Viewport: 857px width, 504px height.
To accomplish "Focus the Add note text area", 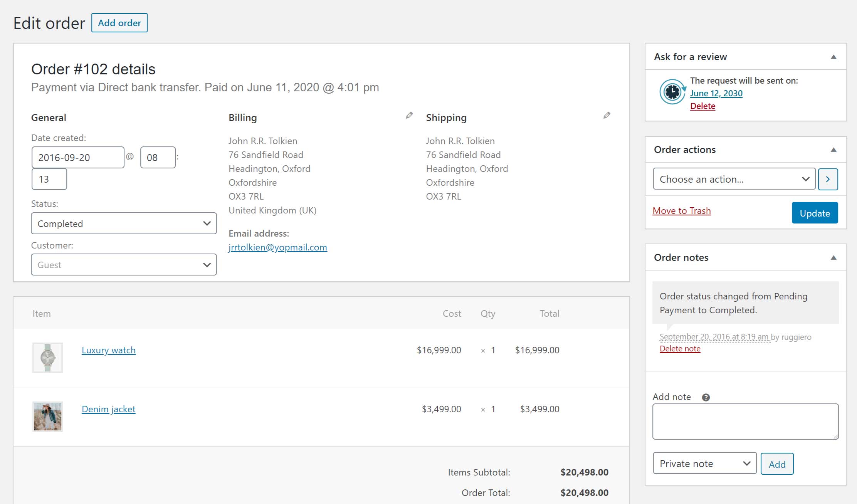I will 745,421.
